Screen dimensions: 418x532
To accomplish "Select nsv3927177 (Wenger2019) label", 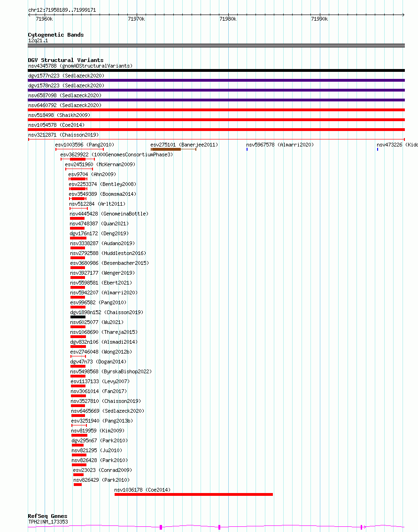I will [x=102, y=272].
